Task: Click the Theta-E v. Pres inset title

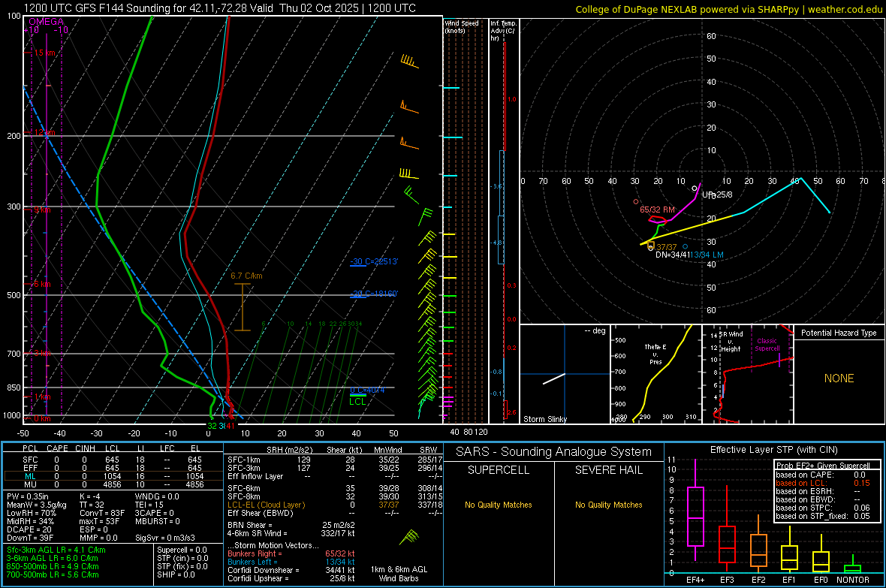Action: coord(655,354)
